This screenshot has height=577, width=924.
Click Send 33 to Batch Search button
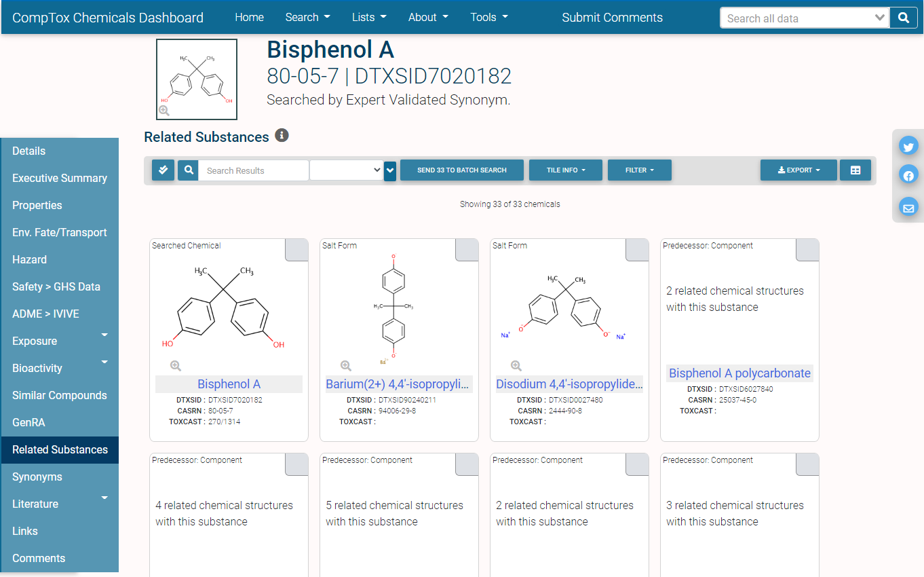pos(462,170)
